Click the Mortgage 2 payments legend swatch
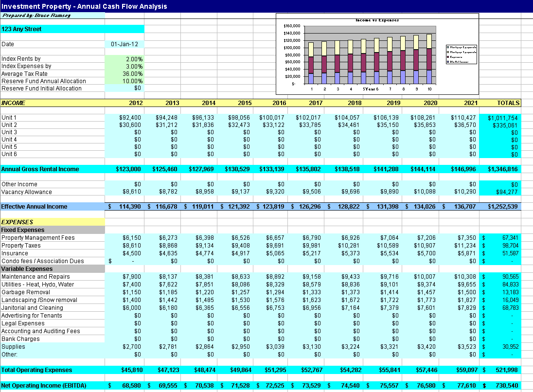The image size is (533, 392). pyautogui.click(x=448, y=47)
